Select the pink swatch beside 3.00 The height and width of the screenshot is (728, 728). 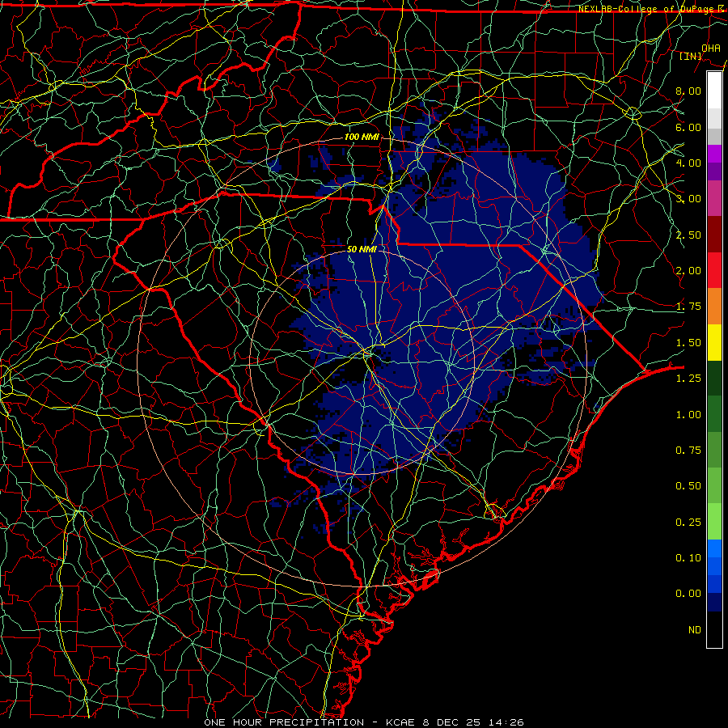[x=714, y=198]
